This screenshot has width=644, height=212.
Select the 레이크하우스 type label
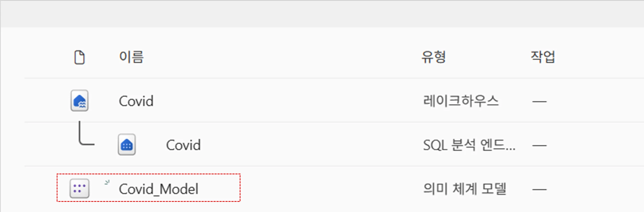click(x=460, y=101)
